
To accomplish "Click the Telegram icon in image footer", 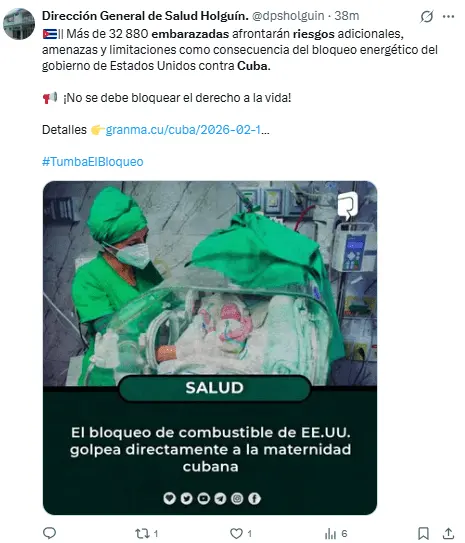I will [220, 498].
